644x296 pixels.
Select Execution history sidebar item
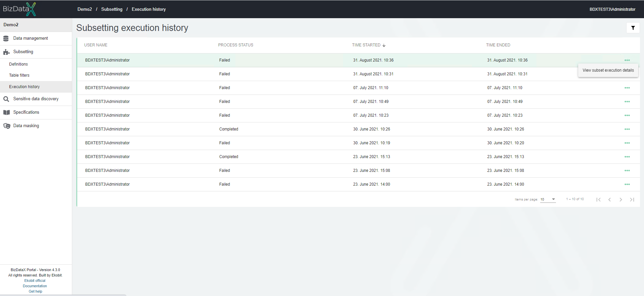click(x=36, y=87)
